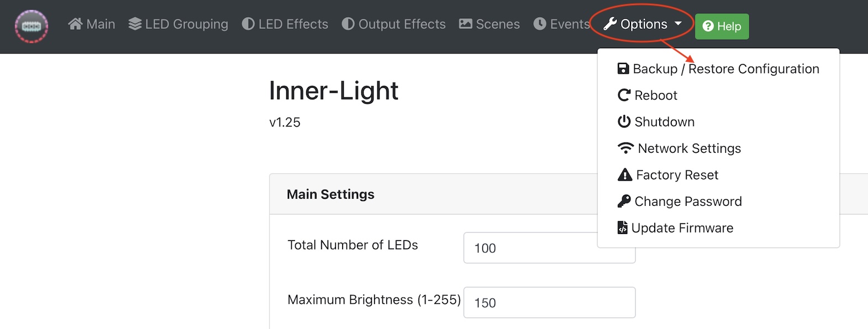Click the clock icon beside Events
The image size is (868, 329).
tap(540, 24)
